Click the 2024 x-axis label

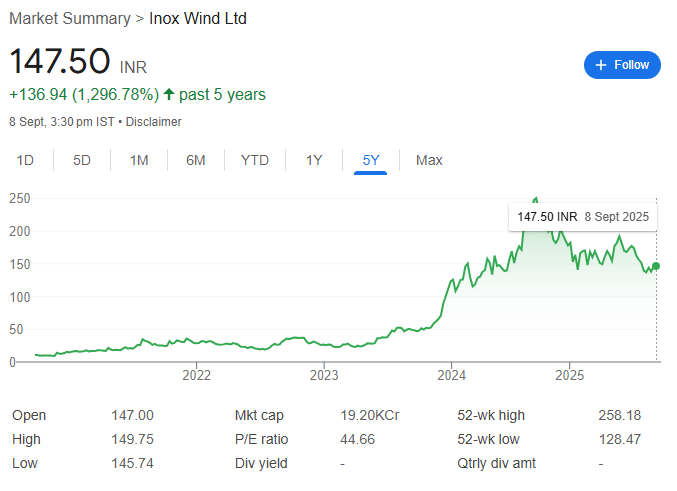[451, 375]
